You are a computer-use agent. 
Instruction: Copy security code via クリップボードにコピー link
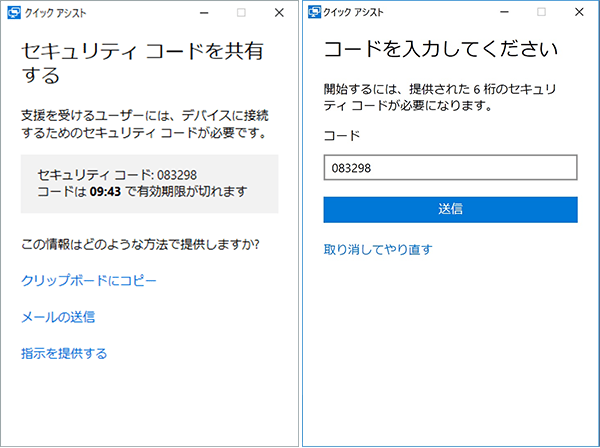click(89, 281)
